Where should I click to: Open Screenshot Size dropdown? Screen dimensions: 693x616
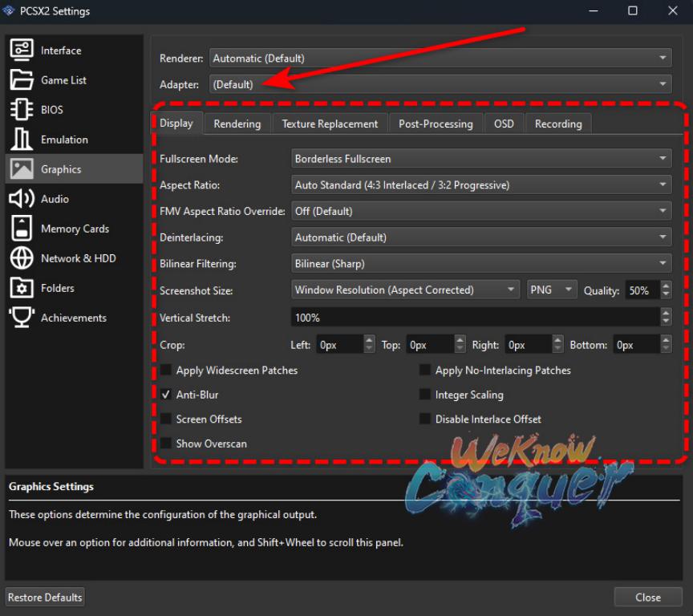[x=405, y=290]
